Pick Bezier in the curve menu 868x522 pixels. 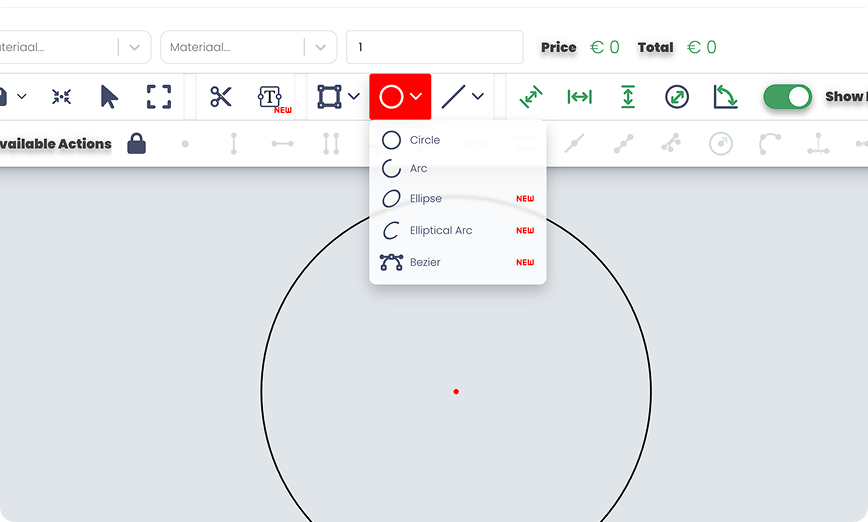(x=424, y=262)
